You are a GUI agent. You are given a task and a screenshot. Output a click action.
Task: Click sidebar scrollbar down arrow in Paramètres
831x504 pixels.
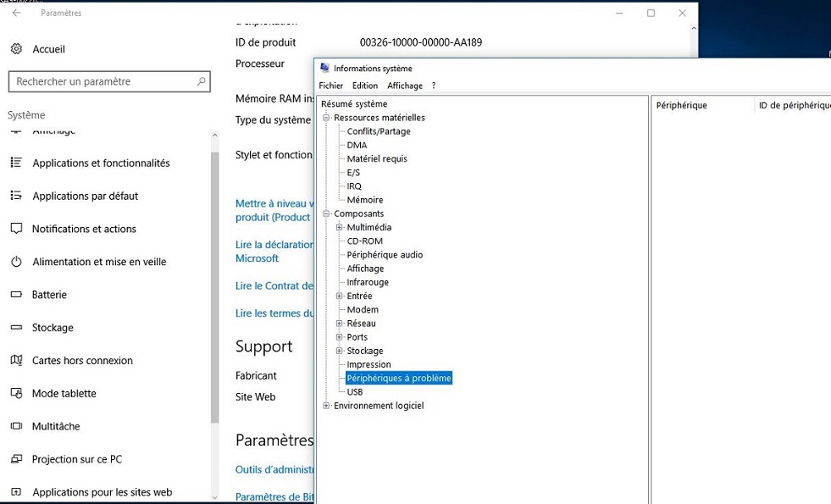click(x=214, y=497)
